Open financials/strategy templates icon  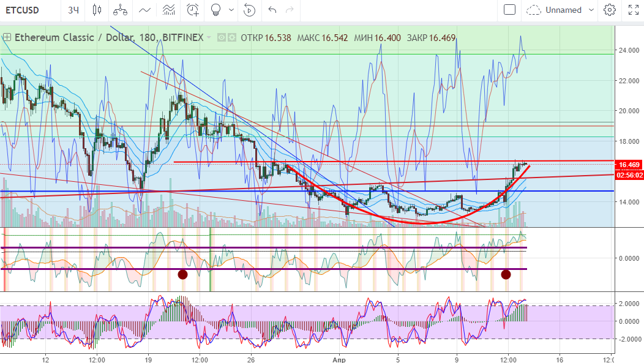(168, 10)
